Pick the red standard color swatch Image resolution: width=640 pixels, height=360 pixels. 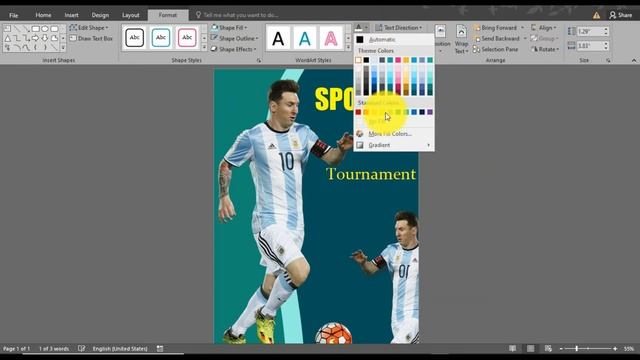click(358, 112)
